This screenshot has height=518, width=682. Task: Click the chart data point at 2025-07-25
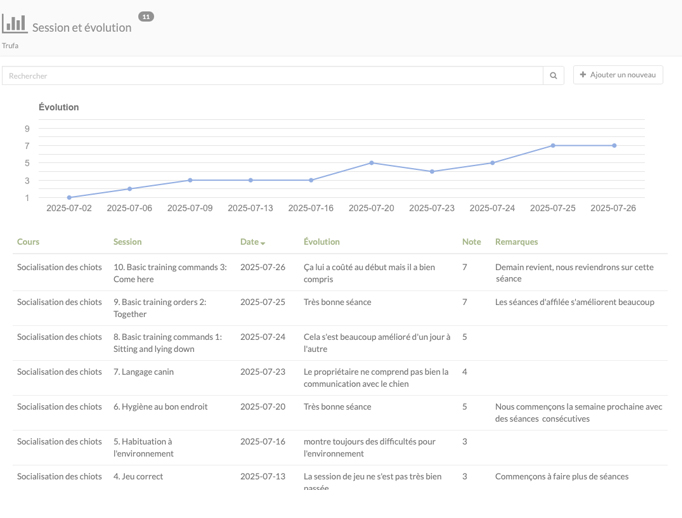click(553, 146)
